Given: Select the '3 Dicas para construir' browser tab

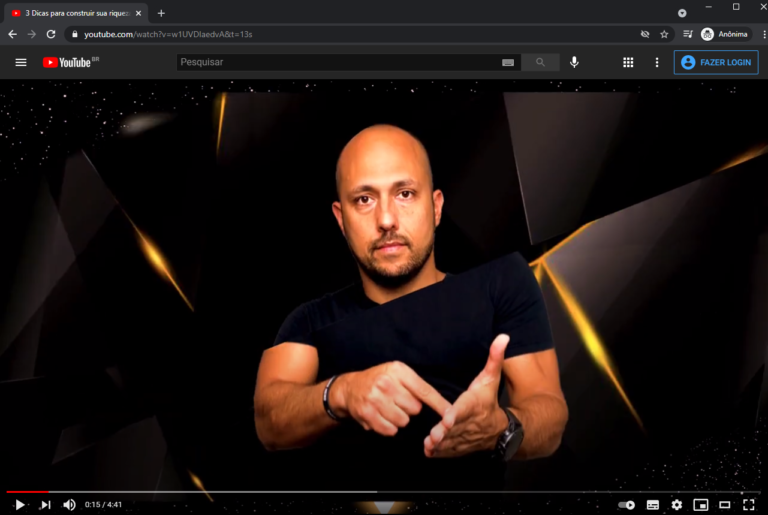Looking at the screenshot, I should [70, 13].
